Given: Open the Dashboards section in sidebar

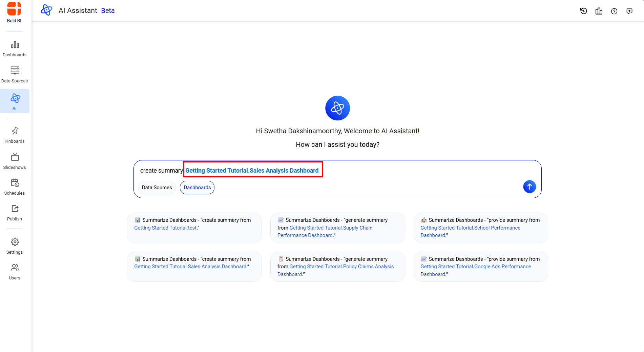Looking at the screenshot, I should [15, 49].
